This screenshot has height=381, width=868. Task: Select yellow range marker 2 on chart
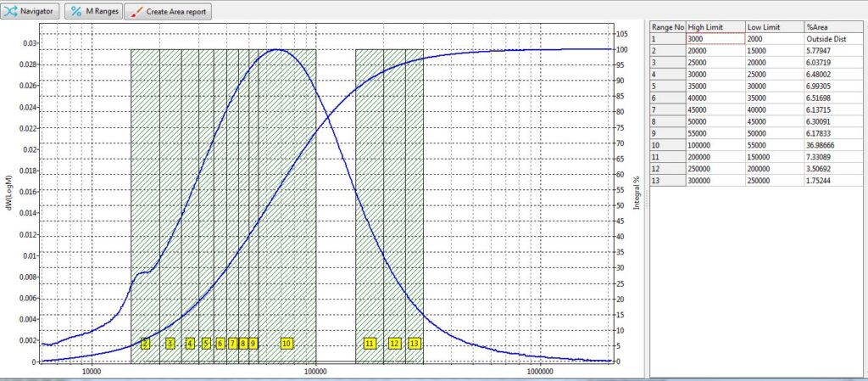point(145,344)
